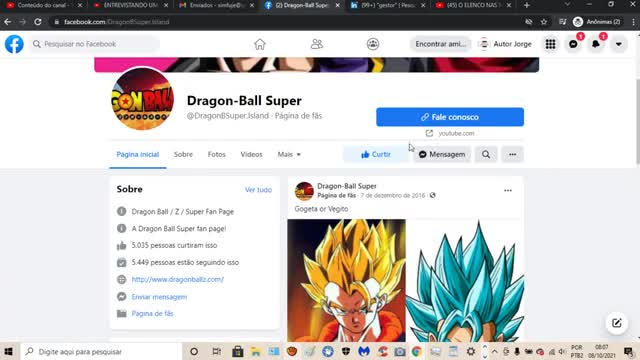Open Task View on the taskbar
The width and height of the screenshot is (640, 360).
pos(216,351)
